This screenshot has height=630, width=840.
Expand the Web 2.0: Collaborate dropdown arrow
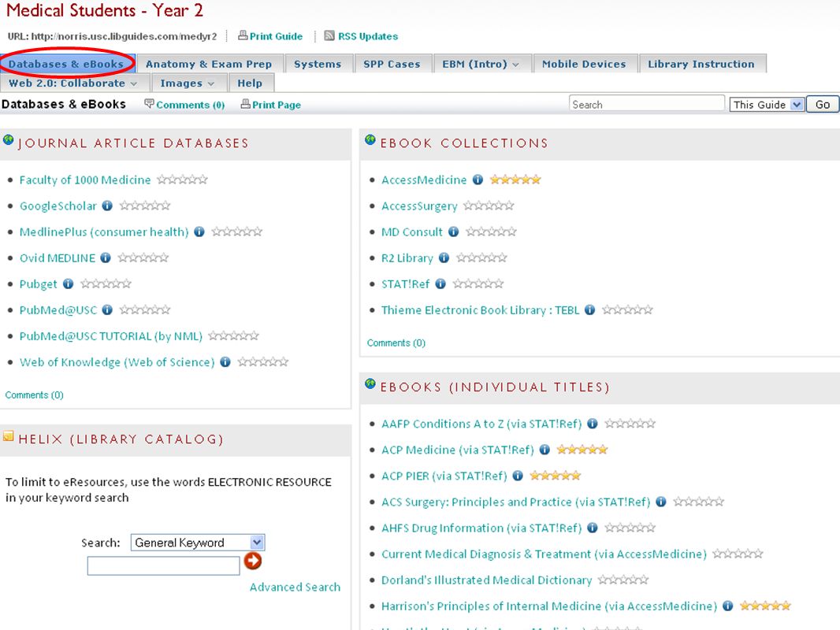(133, 84)
